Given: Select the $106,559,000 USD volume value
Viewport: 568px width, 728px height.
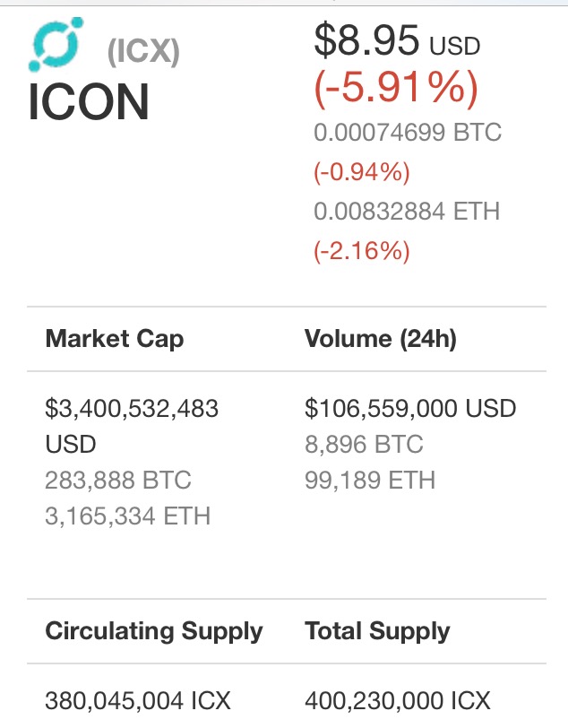Looking at the screenshot, I should point(410,409).
